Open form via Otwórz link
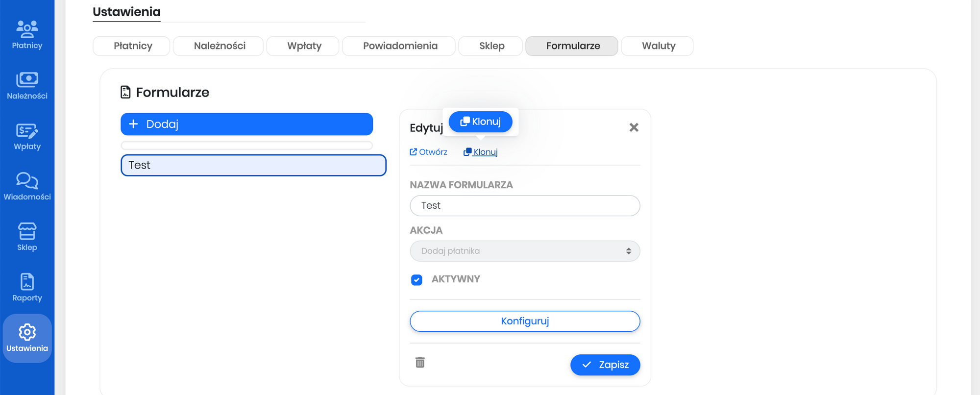This screenshot has height=395, width=980. [429, 152]
